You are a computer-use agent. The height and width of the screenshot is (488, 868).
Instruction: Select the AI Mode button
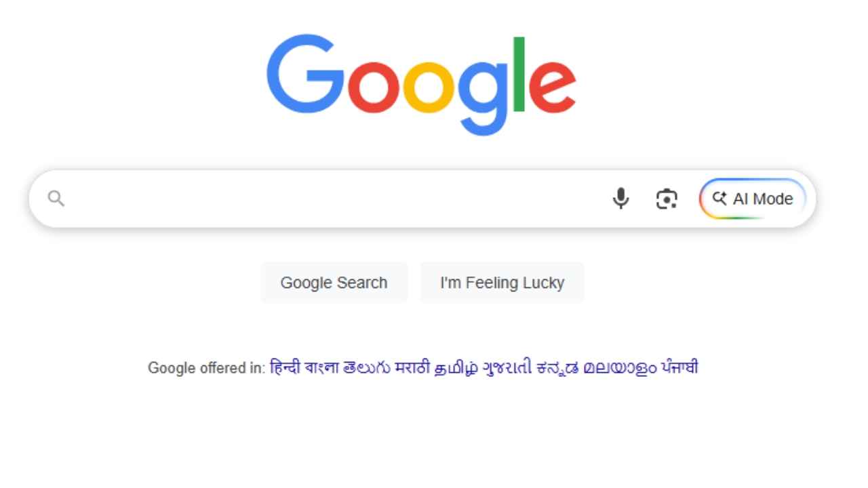click(753, 199)
